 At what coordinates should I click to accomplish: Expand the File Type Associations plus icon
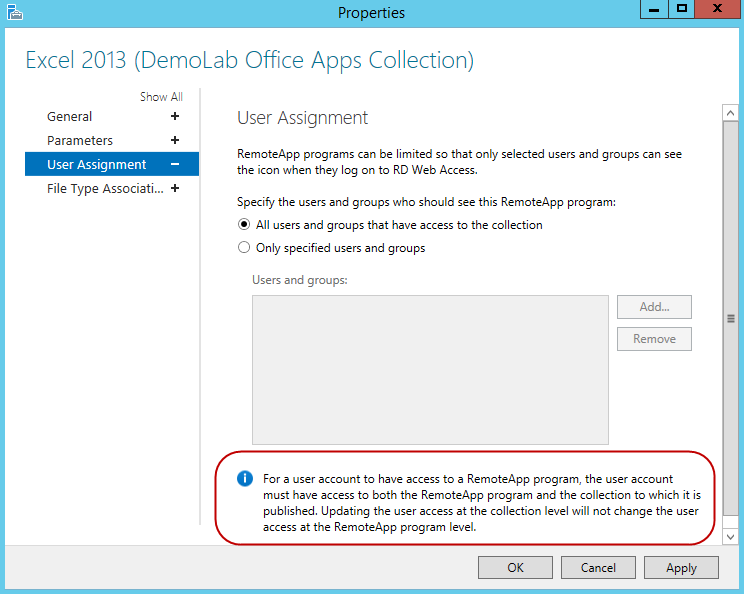[175, 189]
